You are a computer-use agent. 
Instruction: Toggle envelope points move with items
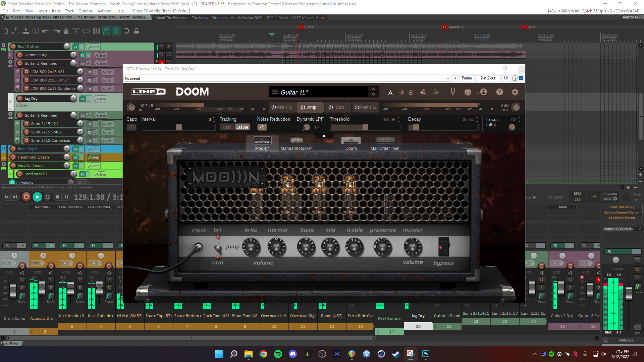[106, 31]
